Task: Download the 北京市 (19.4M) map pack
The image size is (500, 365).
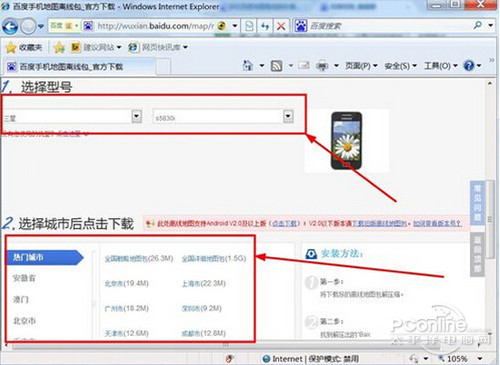Action: pos(127,283)
